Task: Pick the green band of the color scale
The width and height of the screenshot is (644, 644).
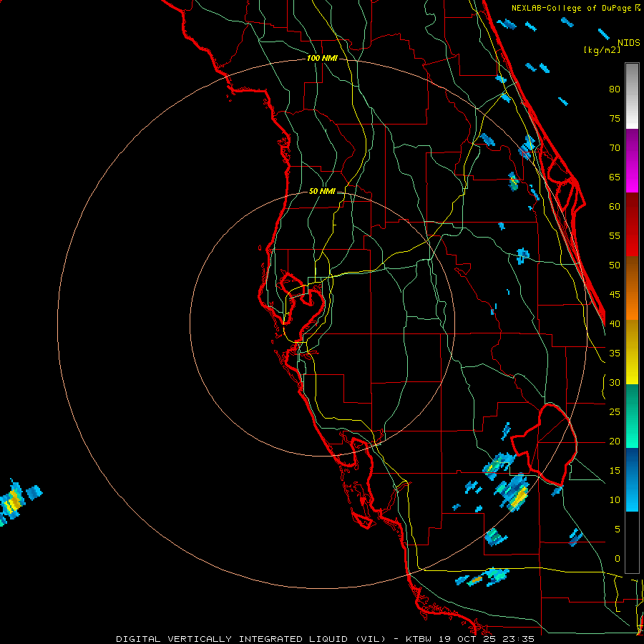Action: pyautogui.click(x=632, y=416)
